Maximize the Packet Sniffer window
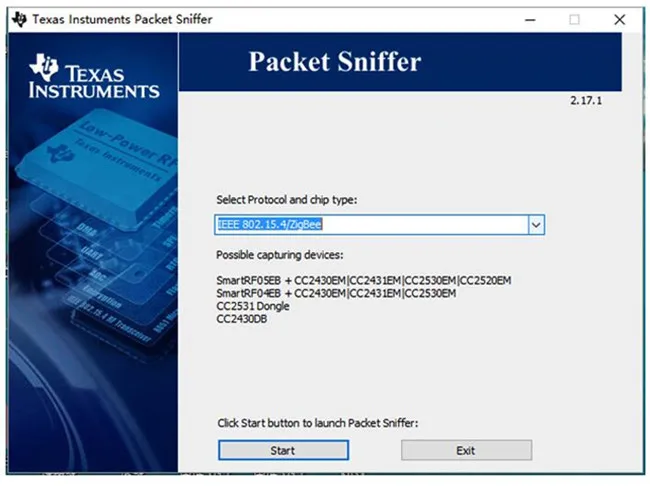The image size is (650, 486). click(x=574, y=19)
